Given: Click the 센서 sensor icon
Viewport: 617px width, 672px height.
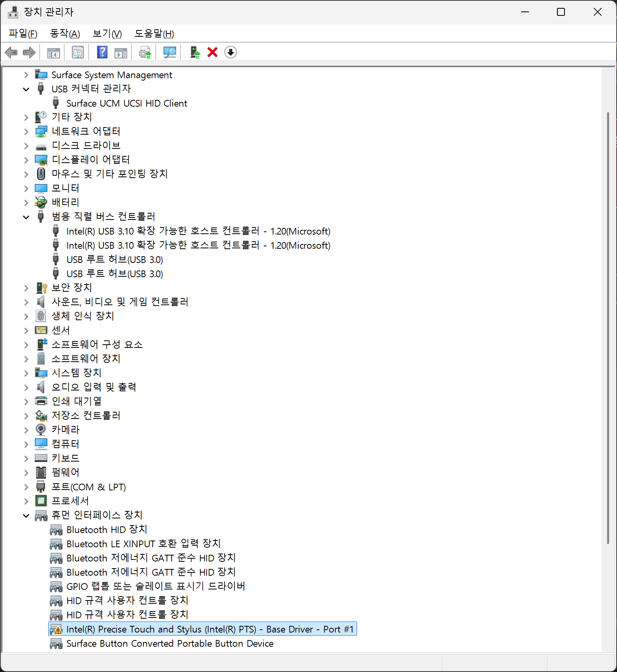Looking at the screenshot, I should click(41, 330).
